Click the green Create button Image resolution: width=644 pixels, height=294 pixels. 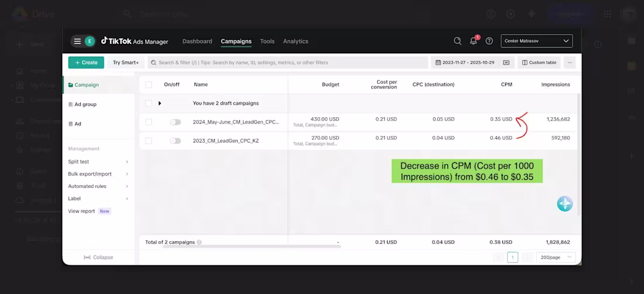tap(86, 63)
